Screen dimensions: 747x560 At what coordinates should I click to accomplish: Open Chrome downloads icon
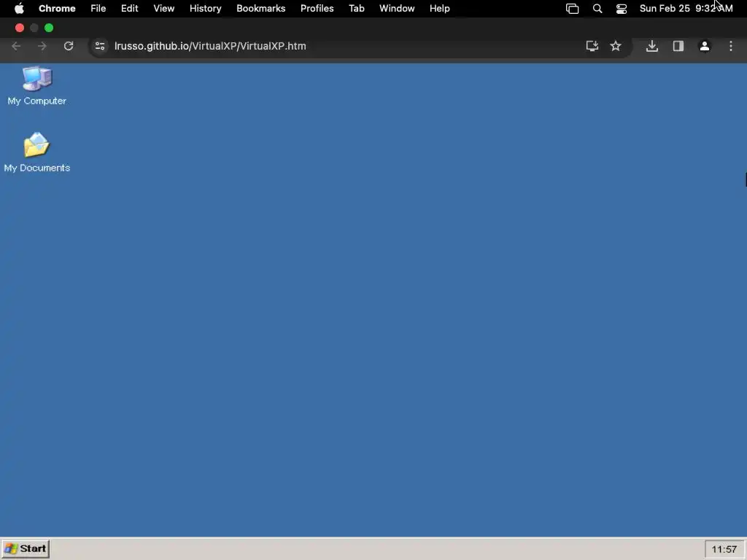click(x=652, y=46)
